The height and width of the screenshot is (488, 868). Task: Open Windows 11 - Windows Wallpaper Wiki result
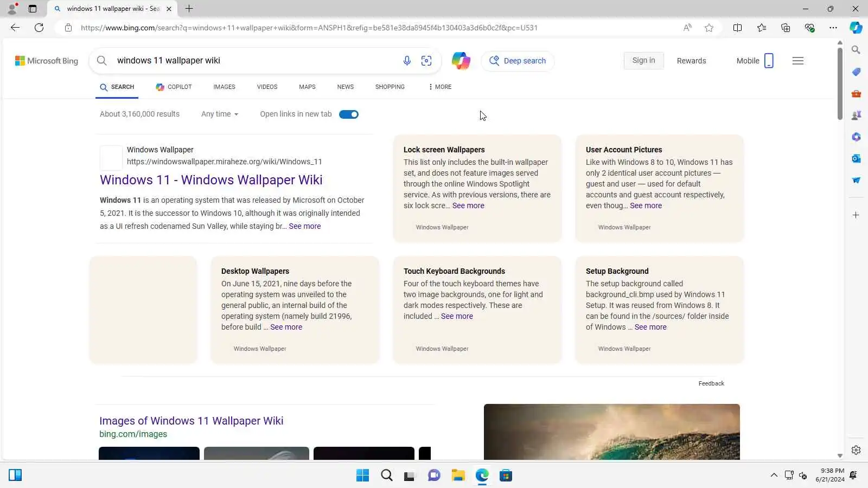(211, 180)
